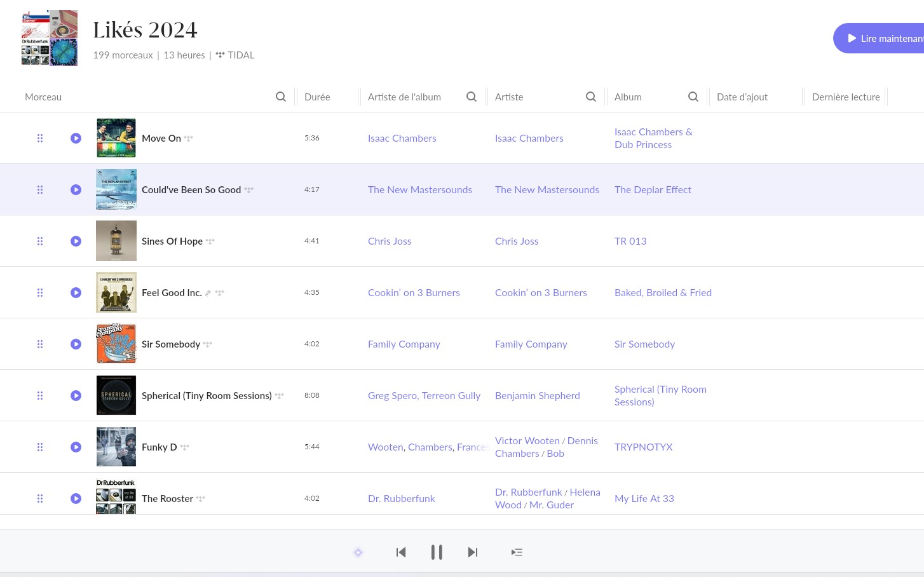Skip to the previous track
This screenshot has height=577, width=924.
[x=401, y=552]
